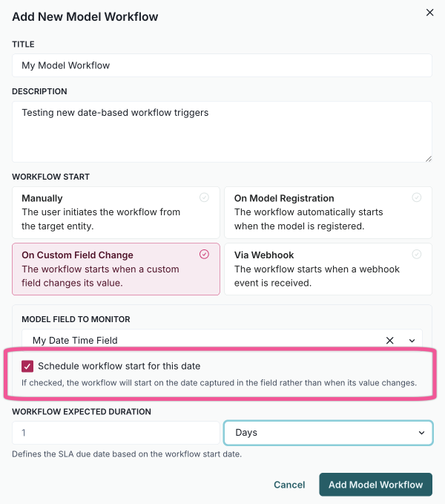Clear the My Date Time Field selection
The width and height of the screenshot is (445, 504).
[x=390, y=340]
